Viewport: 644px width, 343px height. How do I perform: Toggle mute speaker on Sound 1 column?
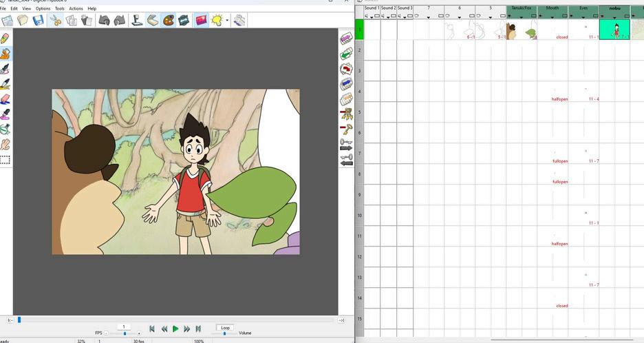pos(367,16)
